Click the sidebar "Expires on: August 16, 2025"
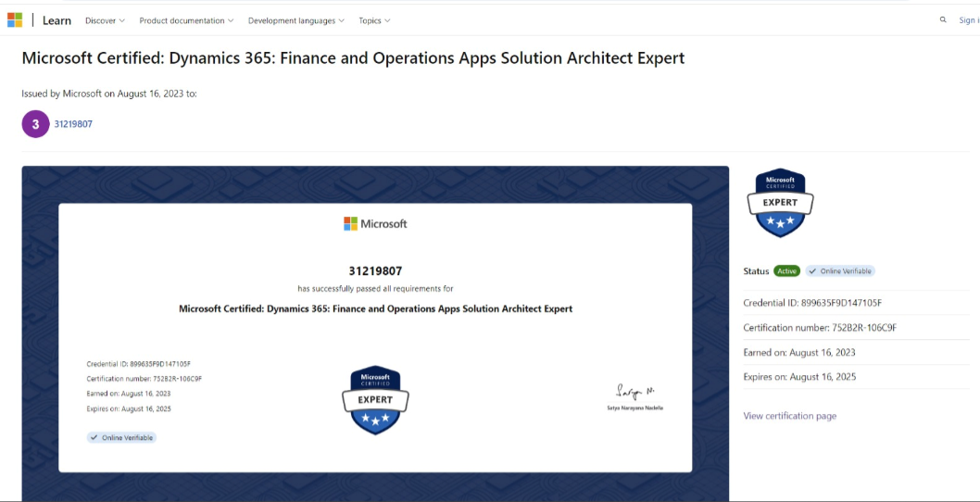Image resolution: width=980 pixels, height=502 pixels. pos(799,377)
